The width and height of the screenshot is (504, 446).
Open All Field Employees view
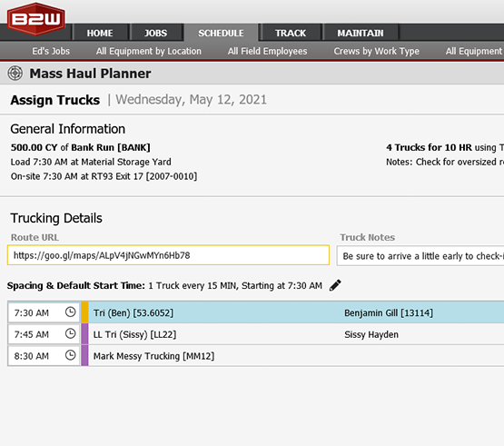[267, 51]
